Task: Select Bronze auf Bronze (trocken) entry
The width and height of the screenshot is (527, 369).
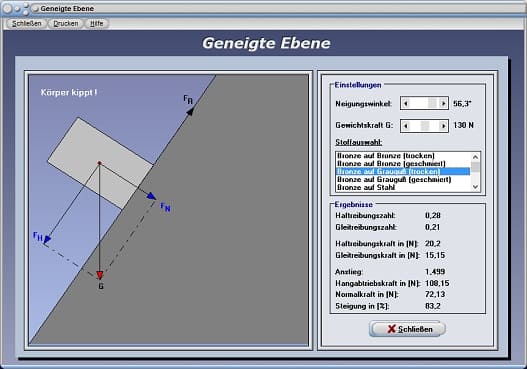Action: (386, 156)
